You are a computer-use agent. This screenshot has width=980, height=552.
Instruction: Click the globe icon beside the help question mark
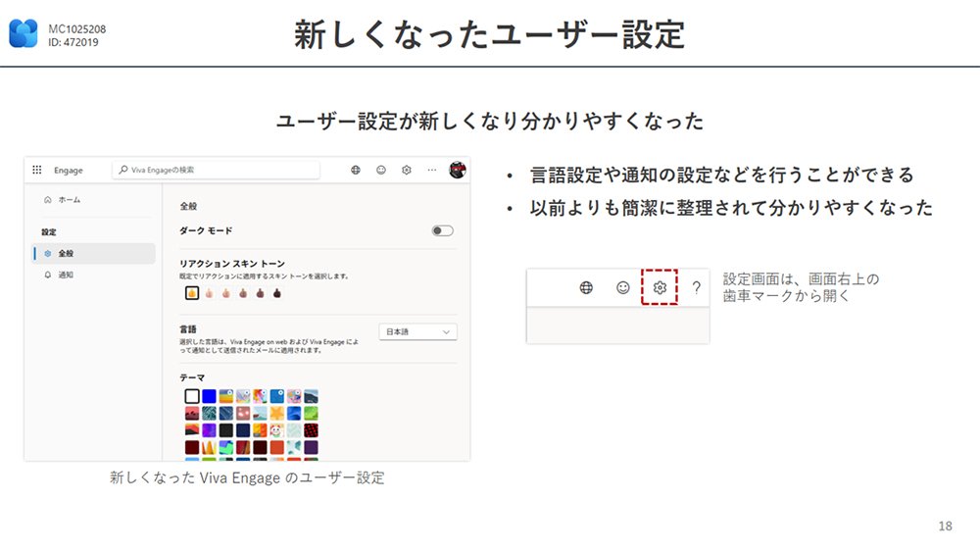pos(586,287)
